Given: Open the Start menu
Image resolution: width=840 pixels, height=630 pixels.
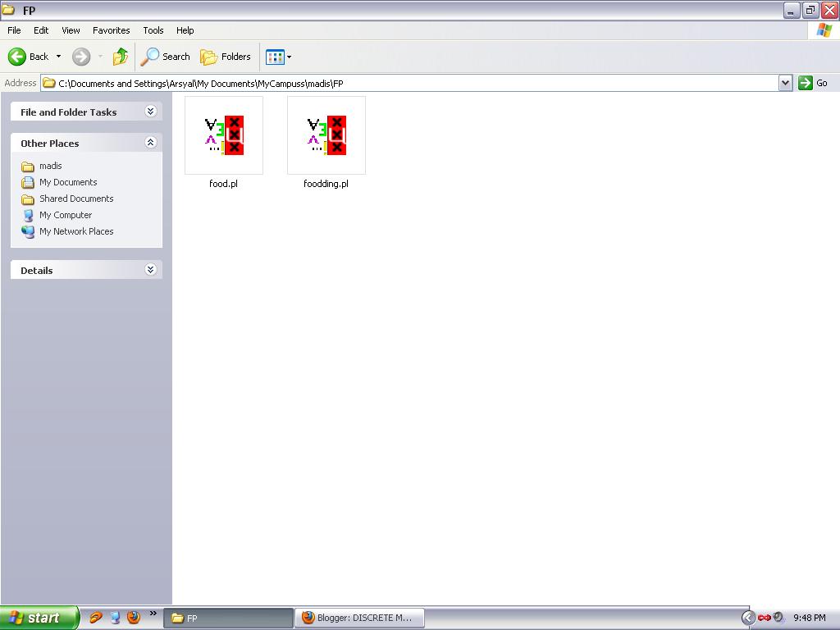Looking at the screenshot, I should pyautogui.click(x=39, y=618).
